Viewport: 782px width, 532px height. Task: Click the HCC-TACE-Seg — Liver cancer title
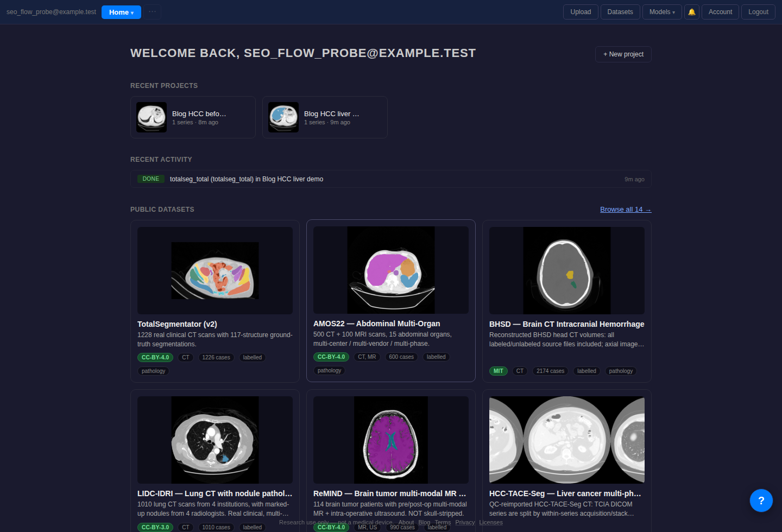[x=565, y=493]
